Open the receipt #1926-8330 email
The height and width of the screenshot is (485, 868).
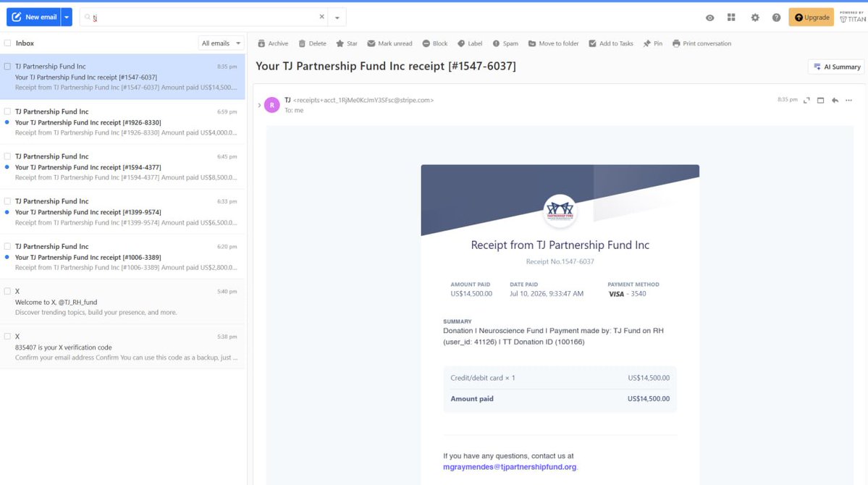coord(123,122)
